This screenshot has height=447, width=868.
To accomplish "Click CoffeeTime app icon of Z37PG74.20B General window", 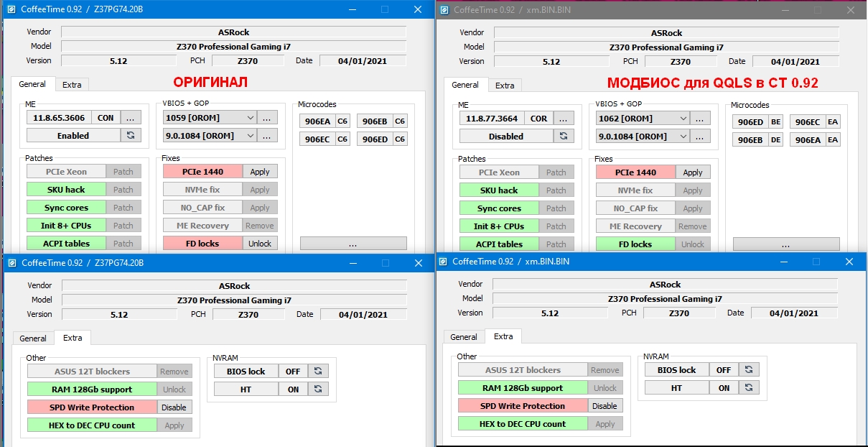I will pos(12,9).
